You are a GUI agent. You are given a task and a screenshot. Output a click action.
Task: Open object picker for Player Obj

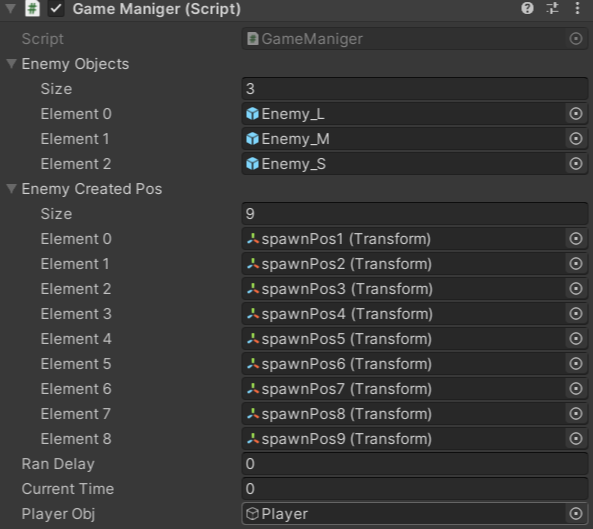[576, 513]
